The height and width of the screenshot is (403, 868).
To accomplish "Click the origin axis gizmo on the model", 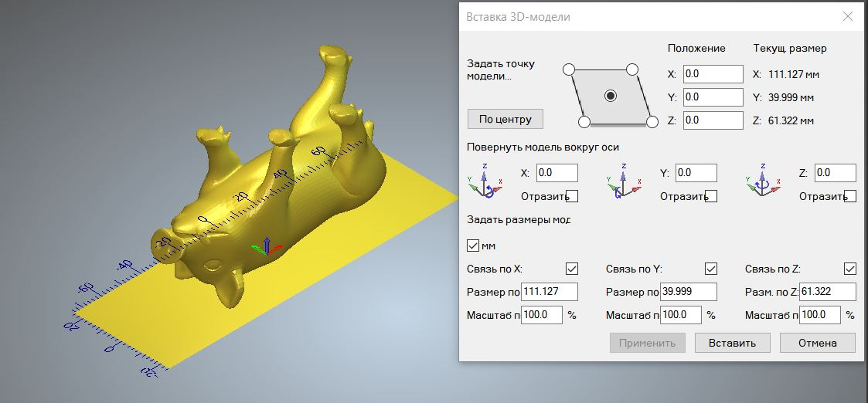I will pos(264,246).
